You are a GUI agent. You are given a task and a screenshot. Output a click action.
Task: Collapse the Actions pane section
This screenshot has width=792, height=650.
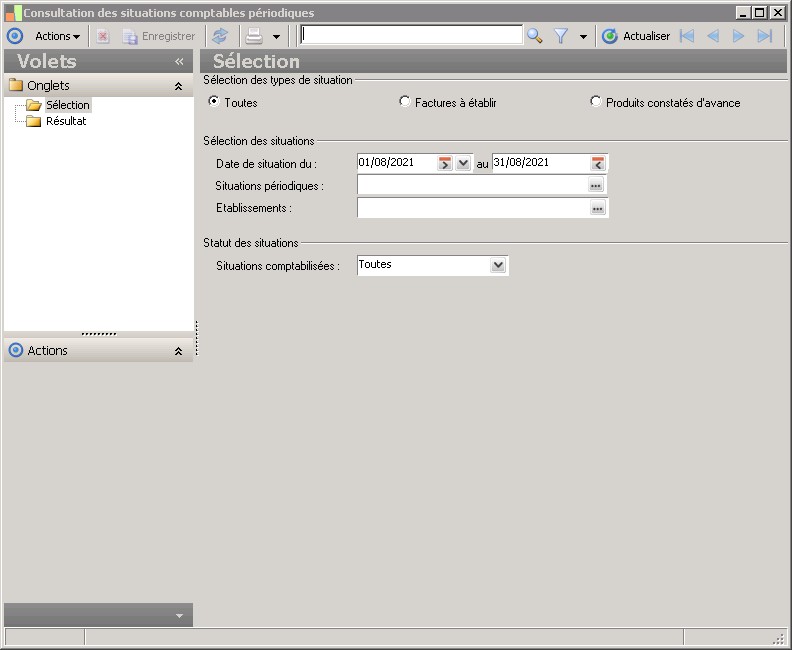click(178, 351)
